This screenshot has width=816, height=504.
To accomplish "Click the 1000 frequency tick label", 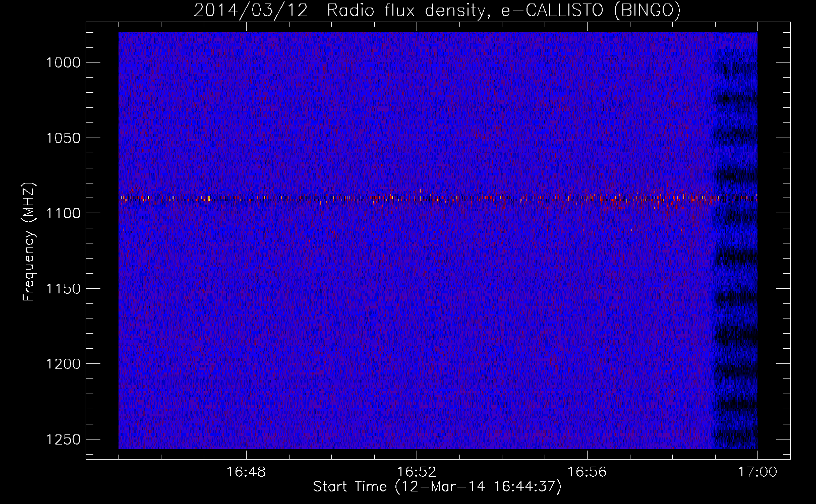I will (x=63, y=62).
